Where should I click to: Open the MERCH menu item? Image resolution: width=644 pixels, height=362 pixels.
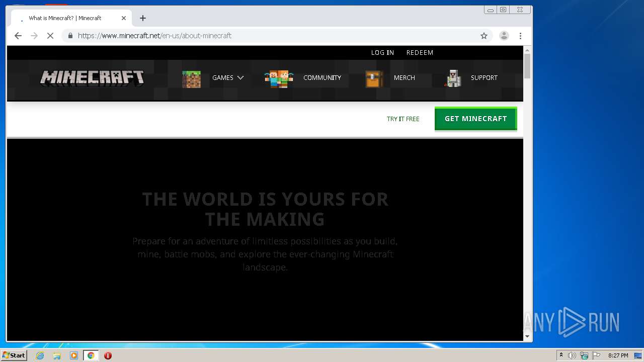pyautogui.click(x=405, y=78)
